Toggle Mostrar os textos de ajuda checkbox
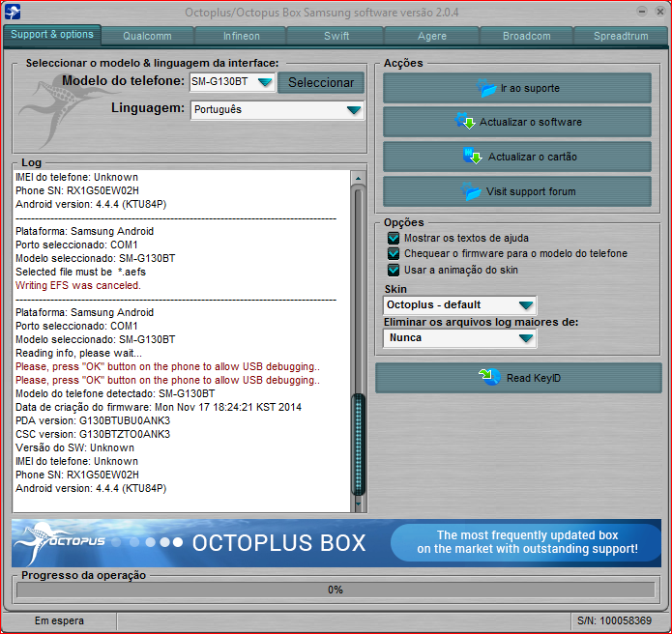The width and height of the screenshot is (672, 634). 393,238
